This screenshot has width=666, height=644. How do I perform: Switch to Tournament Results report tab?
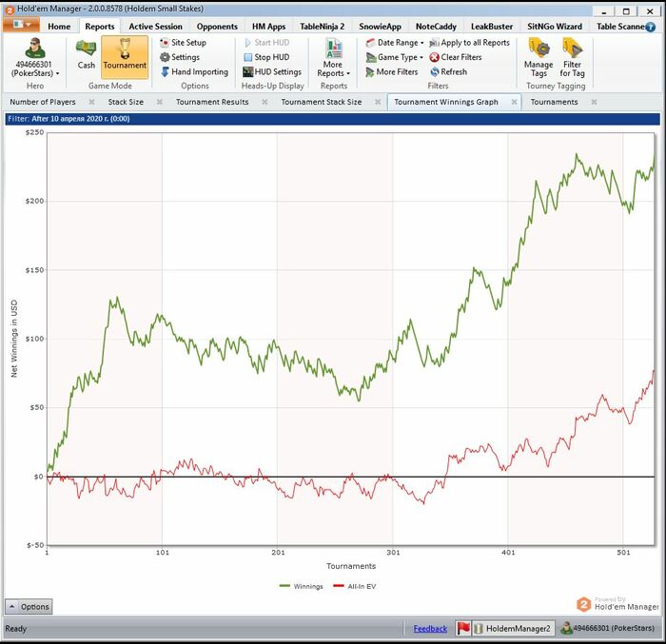[212, 102]
